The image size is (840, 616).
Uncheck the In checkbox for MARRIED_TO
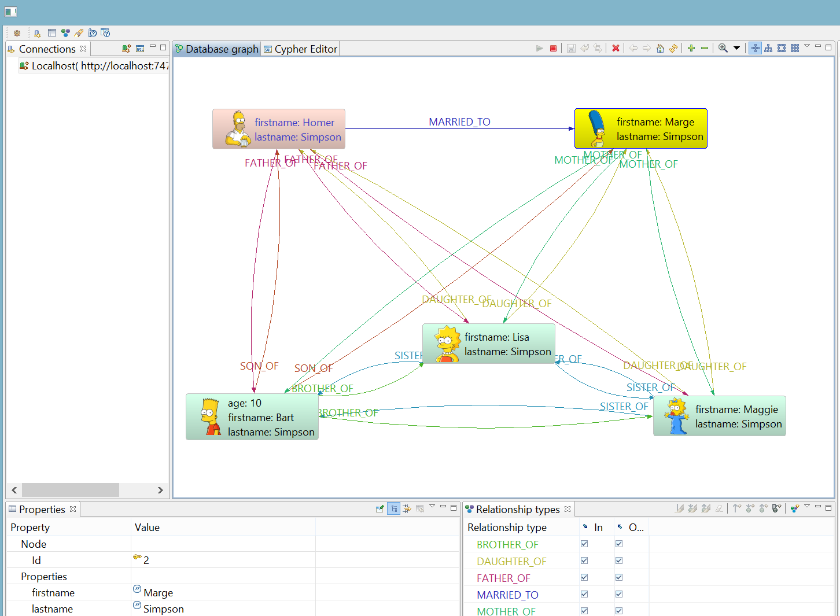(x=584, y=593)
